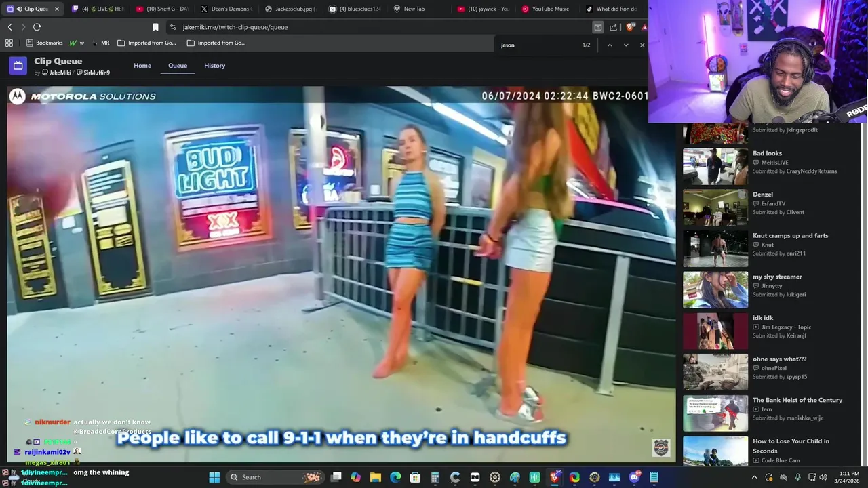Screen dimensions: 868x488
Task: Open the 'Bad looks' clip thumbnail
Action: pos(715,166)
